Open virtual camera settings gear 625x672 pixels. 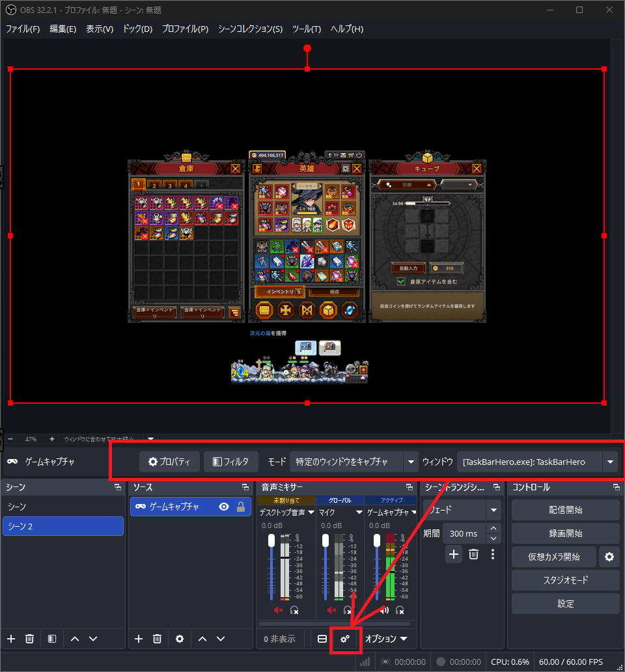pos(609,557)
